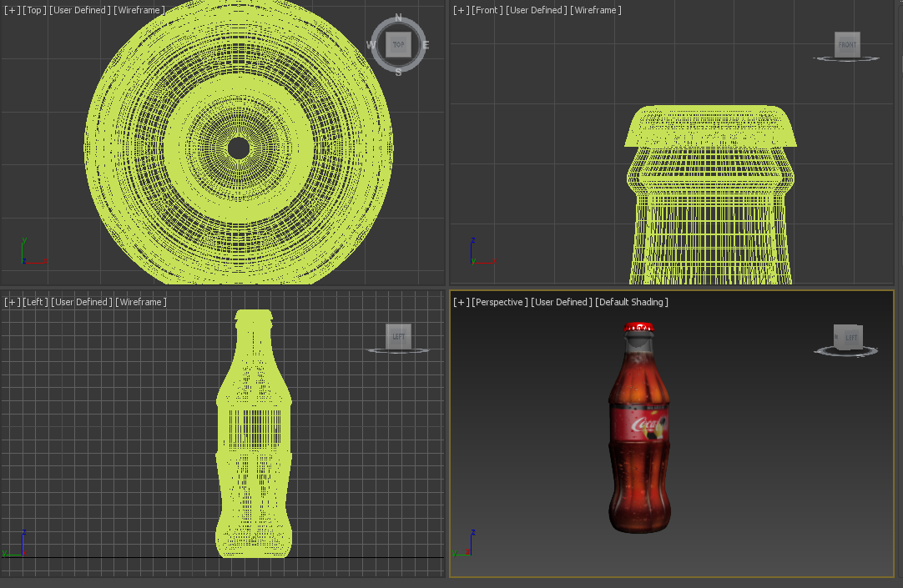Select the bottle cap wireframe in Front viewport

tap(711, 127)
